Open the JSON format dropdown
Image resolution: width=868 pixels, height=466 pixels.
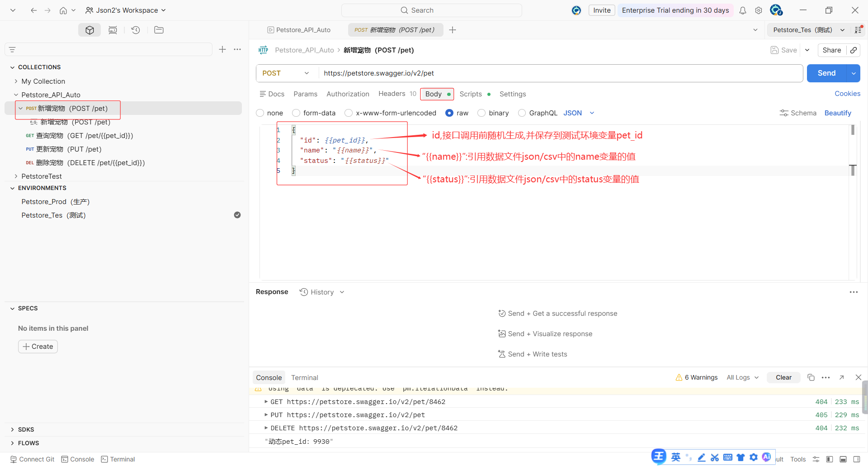point(579,113)
